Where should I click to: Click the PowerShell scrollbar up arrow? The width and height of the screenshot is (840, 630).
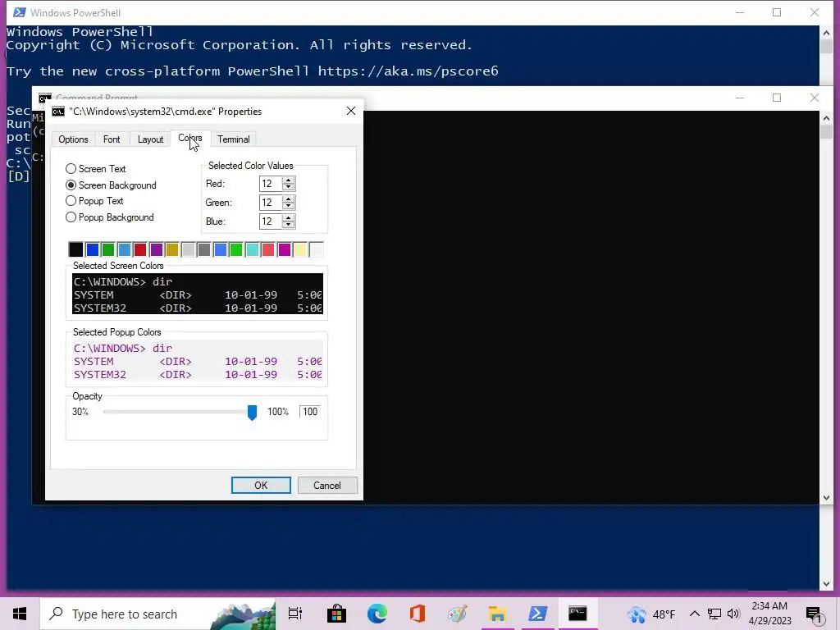click(x=825, y=33)
